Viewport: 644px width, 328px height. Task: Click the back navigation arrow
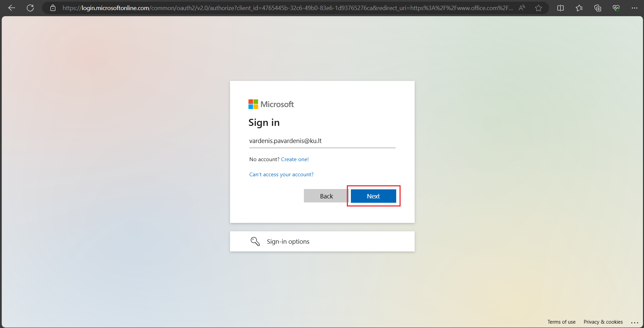[x=12, y=8]
